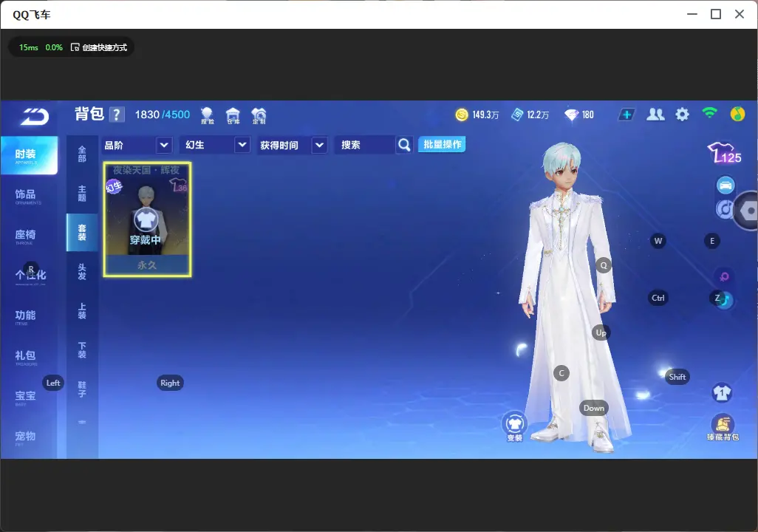Select the 头发 hair subcategory
This screenshot has height=532, width=758.
pyautogui.click(x=82, y=272)
